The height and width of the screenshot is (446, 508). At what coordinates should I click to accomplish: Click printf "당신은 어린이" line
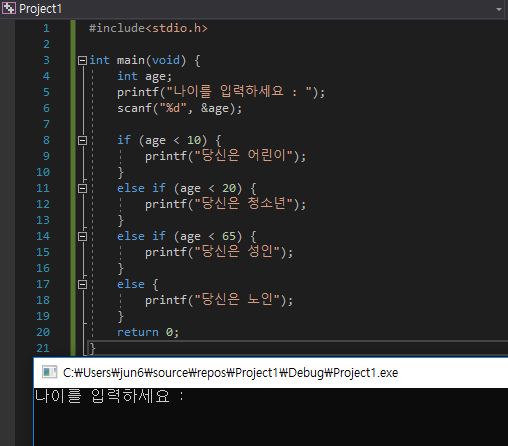coord(225,156)
